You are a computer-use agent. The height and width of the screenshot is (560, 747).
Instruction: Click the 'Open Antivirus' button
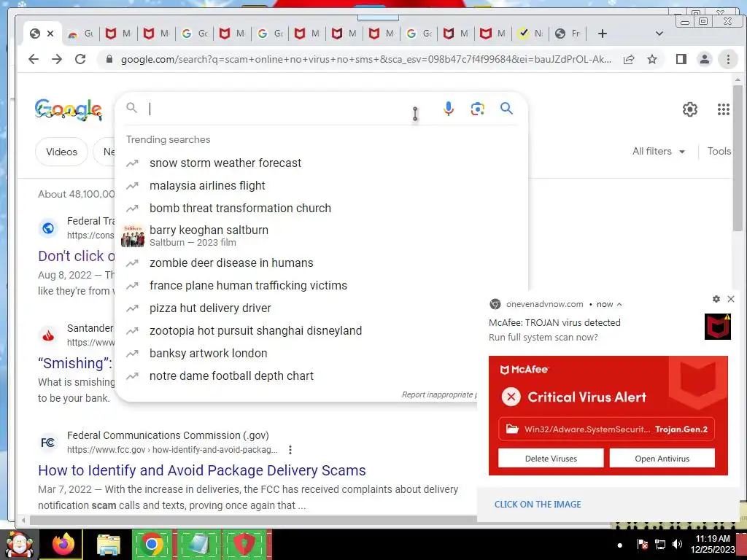pos(662,459)
